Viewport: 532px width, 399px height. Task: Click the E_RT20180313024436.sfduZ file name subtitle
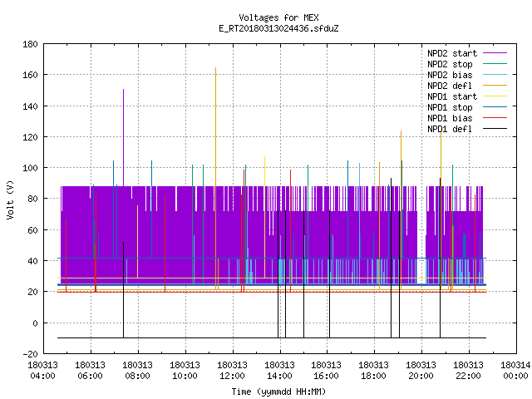point(278,28)
